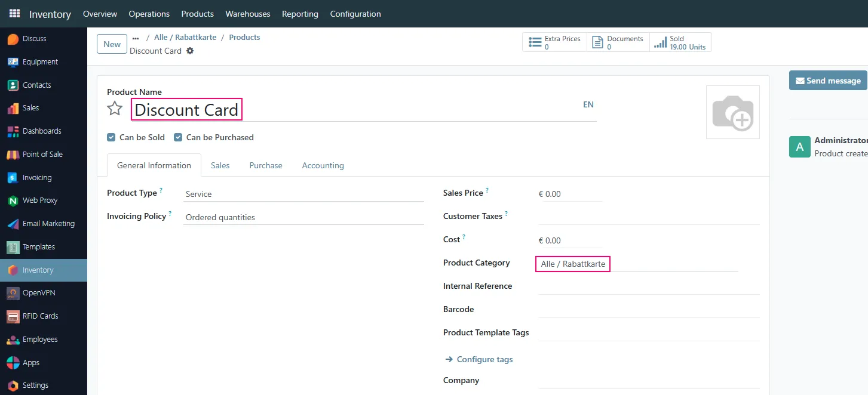Expand the Invoicing Policy selection field
The image size is (868, 395).
click(303, 217)
